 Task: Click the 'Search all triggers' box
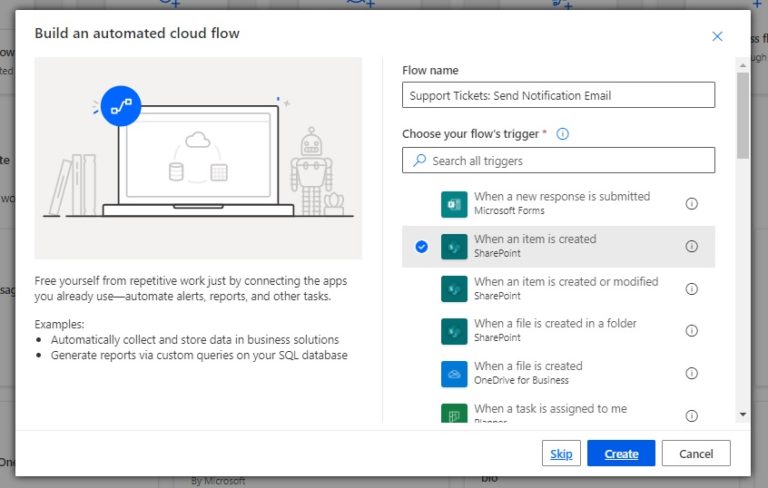click(558, 160)
